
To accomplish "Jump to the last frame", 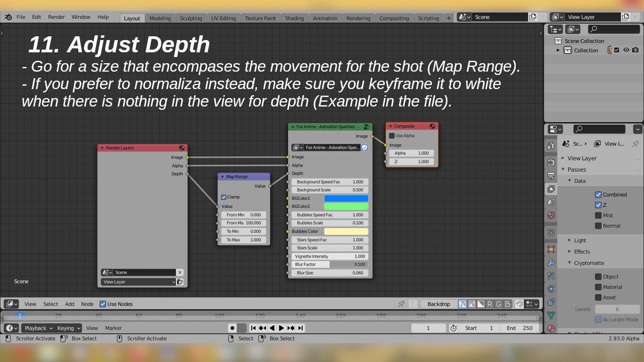I will [x=300, y=328].
